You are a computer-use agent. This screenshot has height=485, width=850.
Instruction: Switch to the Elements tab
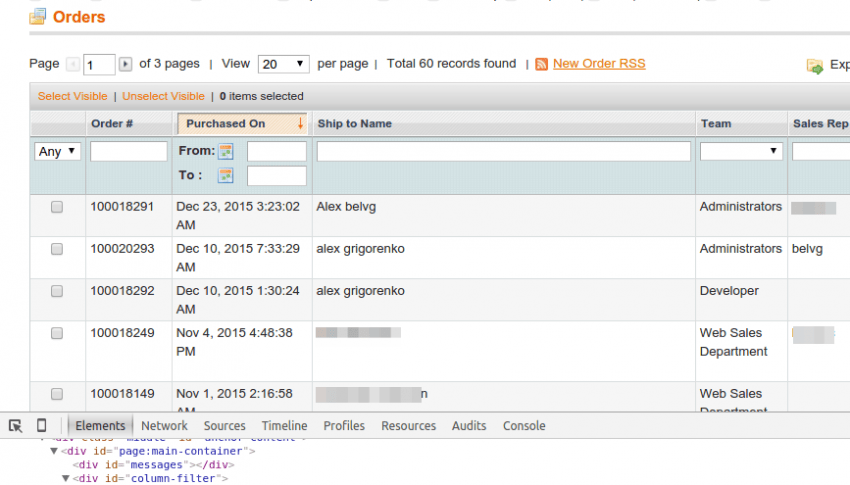pyautogui.click(x=100, y=426)
